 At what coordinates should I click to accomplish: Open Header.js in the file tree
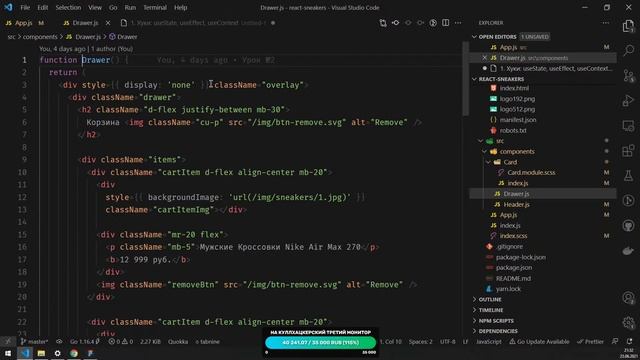(516, 204)
